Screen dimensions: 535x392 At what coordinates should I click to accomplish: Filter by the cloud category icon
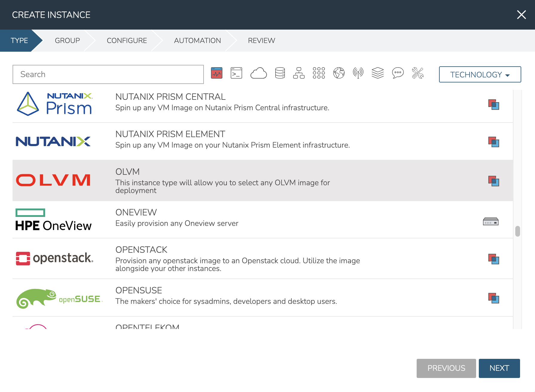coord(259,73)
